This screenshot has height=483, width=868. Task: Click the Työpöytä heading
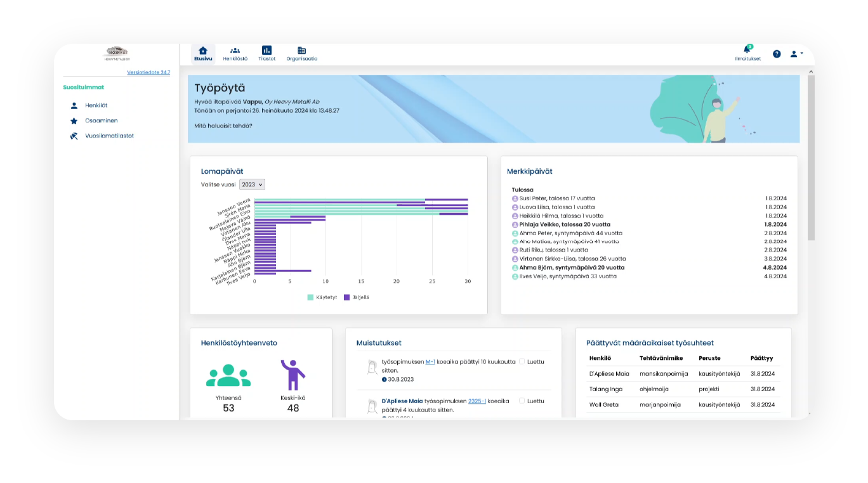click(x=220, y=88)
